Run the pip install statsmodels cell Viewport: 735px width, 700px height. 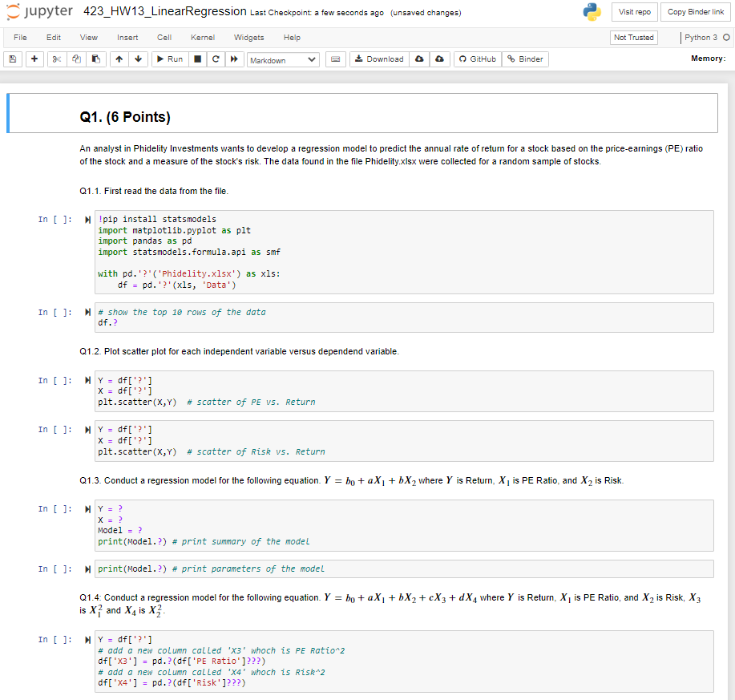coord(87,220)
